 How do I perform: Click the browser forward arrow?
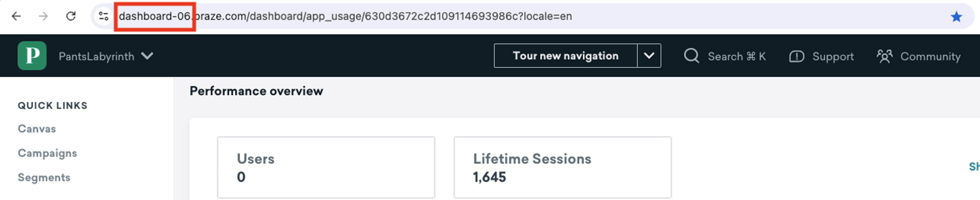click(43, 16)
